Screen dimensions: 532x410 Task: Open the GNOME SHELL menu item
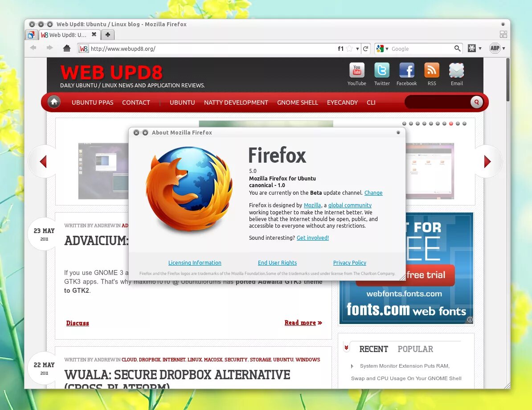click(x=298, y=102)
